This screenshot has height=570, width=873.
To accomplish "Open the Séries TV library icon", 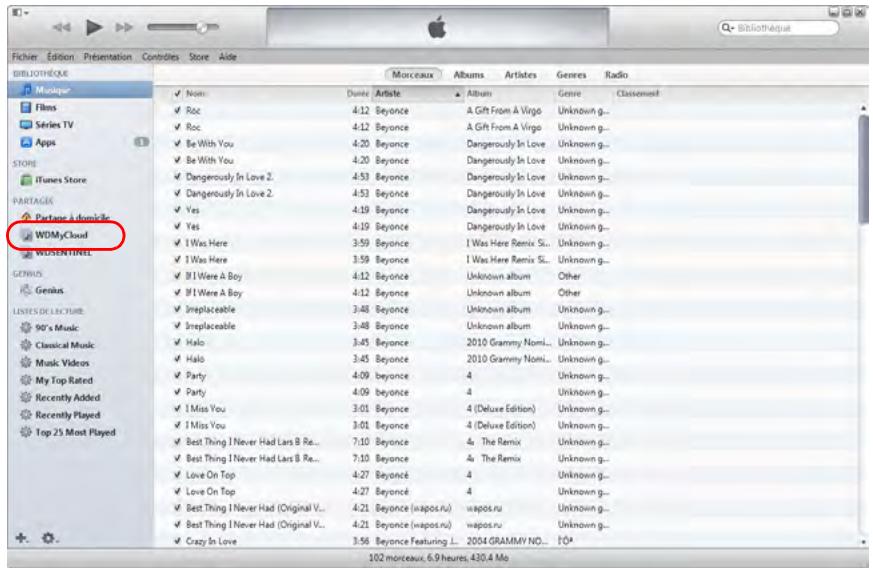I will click(x=26, y=125).
